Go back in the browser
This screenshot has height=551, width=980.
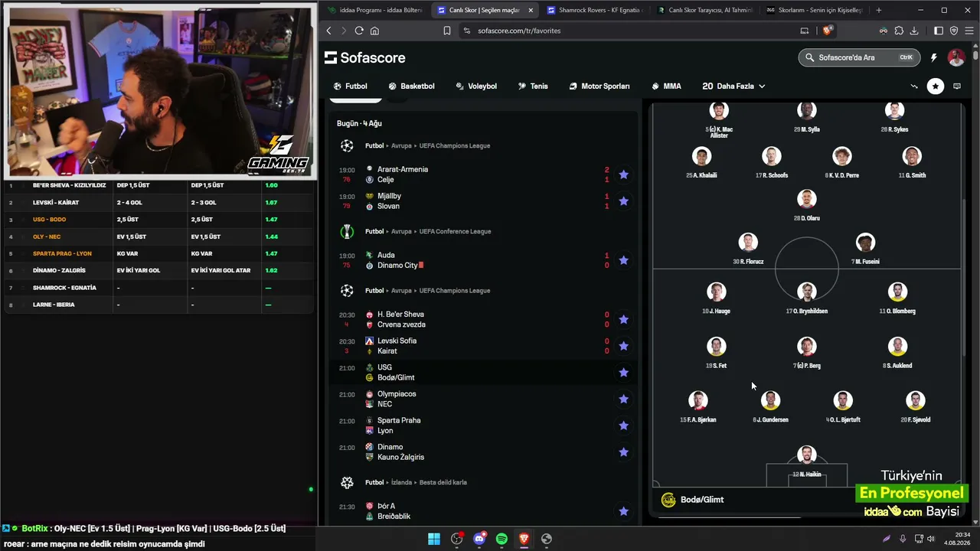pyautogui.click(x=329, y=31)
